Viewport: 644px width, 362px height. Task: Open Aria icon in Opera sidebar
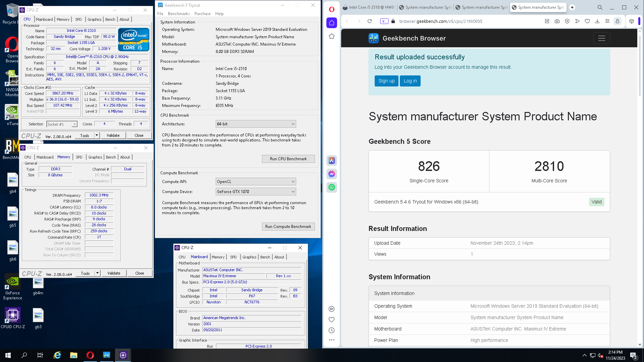click(331, 161)
